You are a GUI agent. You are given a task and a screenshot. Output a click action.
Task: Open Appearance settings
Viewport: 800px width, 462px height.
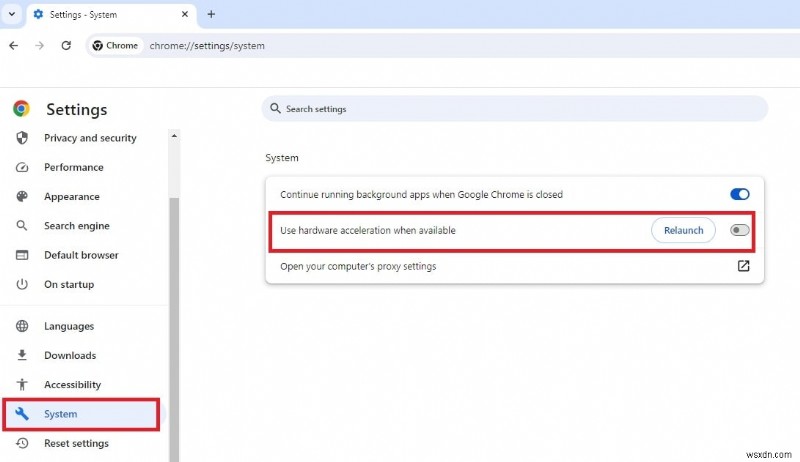71,196
